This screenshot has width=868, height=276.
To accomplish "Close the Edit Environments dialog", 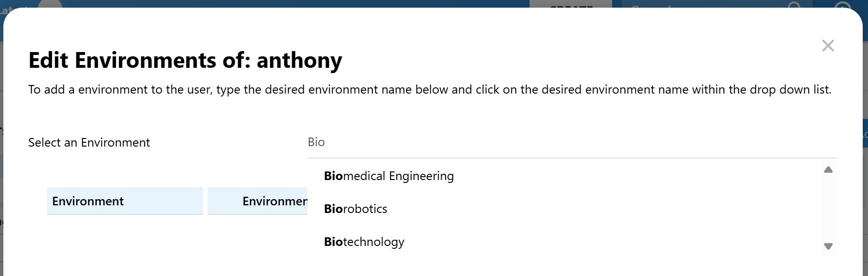I will [828, 46].
